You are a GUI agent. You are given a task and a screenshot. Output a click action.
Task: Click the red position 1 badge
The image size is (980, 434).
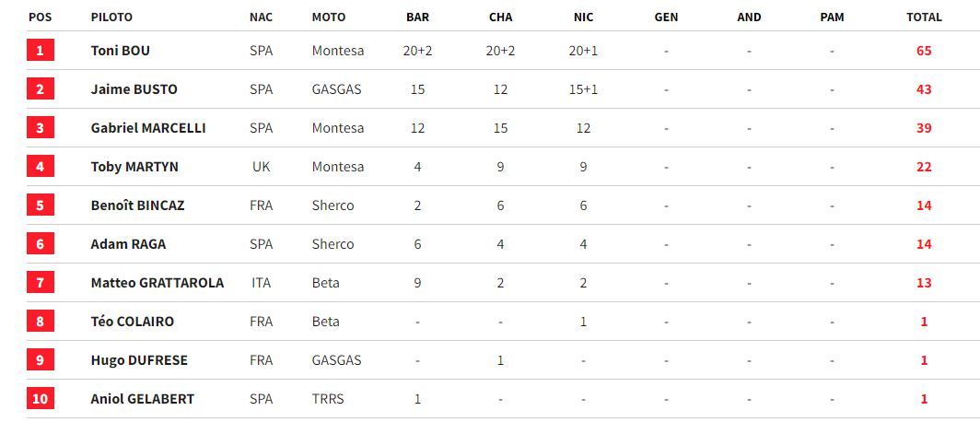[40, 51]
